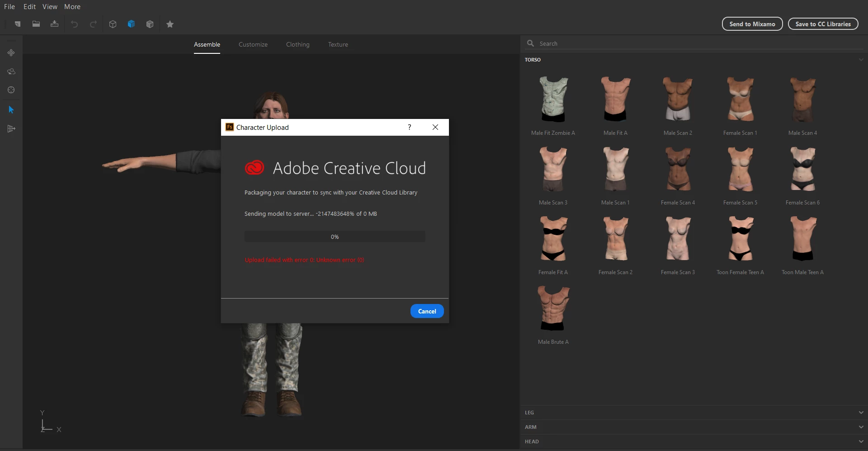Open a file with the folder icon
Image resolution: width=868 pixels, height=451 pixels.
[36, 24]
